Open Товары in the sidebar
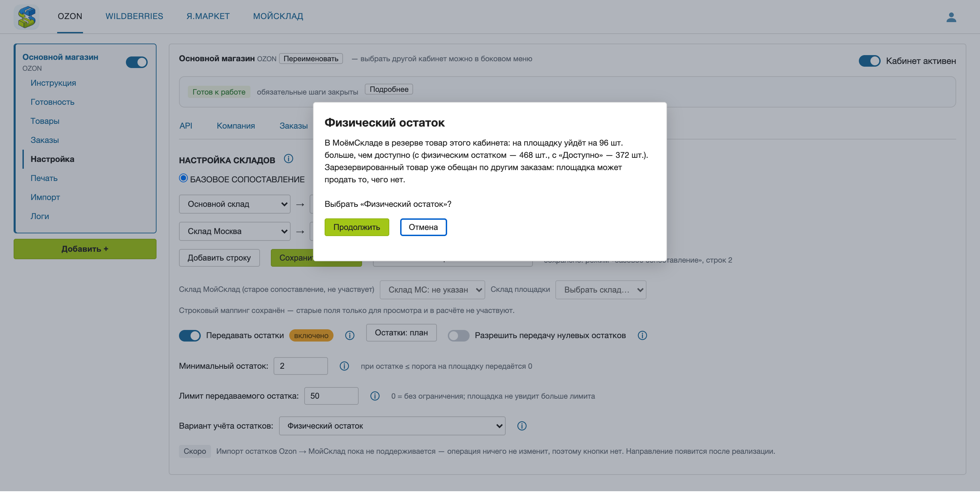Viewport: 980px width, 498px height. tap(45, 121)
